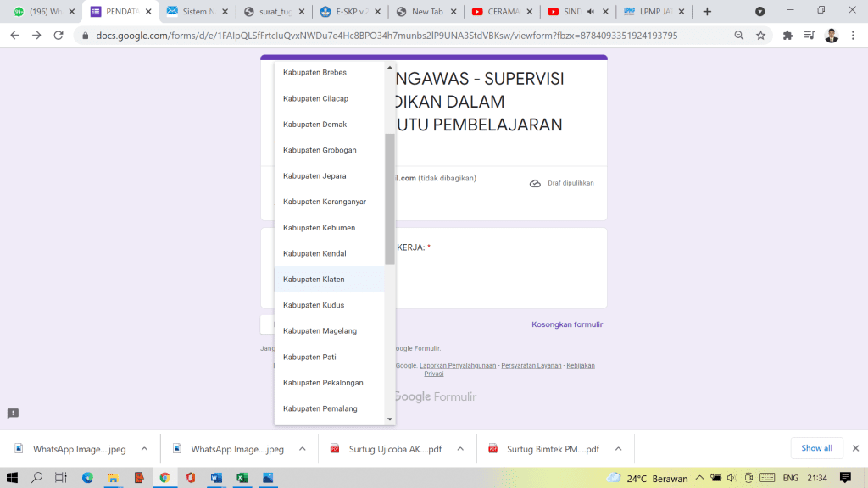Screen dimensions: 868x488
Task: Pick Kabupaten Brebes in dropdown
Action: pyautogui.click(x=314, y=73)
